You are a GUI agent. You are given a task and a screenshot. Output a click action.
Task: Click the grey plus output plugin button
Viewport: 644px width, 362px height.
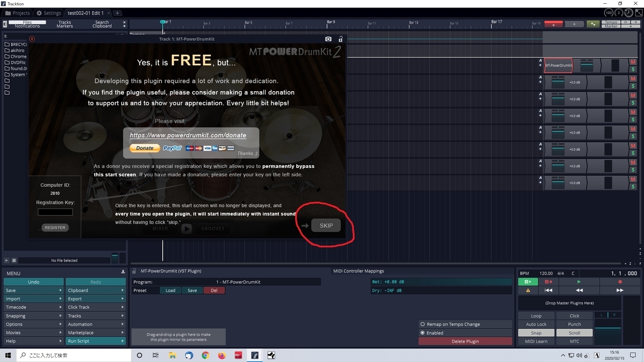pyautogui.click(x=574, y=24)
